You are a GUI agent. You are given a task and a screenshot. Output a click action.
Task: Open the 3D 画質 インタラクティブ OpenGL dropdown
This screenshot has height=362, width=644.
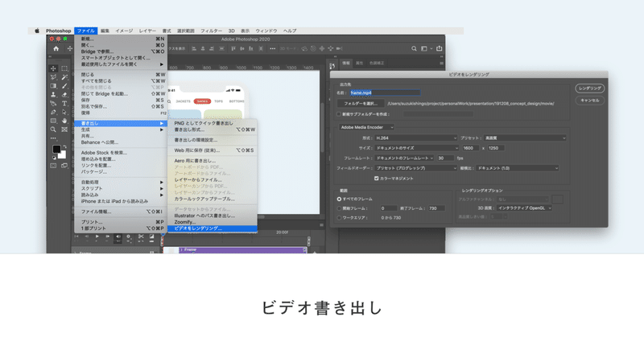(x=524, y=208)
